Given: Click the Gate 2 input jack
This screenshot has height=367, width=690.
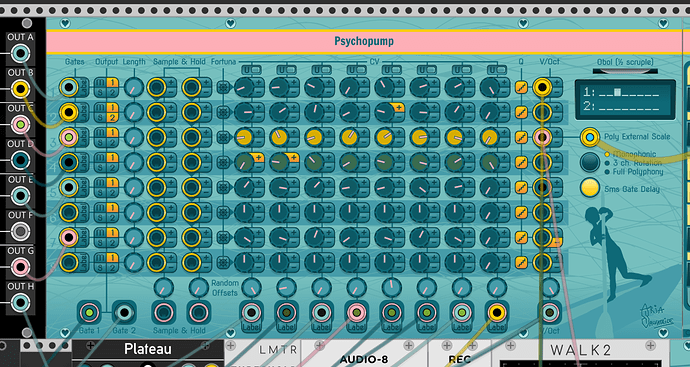Looking at the screenshot, I should [124, 312].
